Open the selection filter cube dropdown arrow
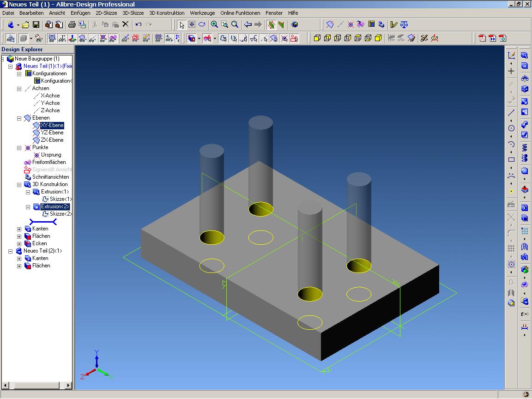Viewport: 532px width, 399px height. point(199,38)
